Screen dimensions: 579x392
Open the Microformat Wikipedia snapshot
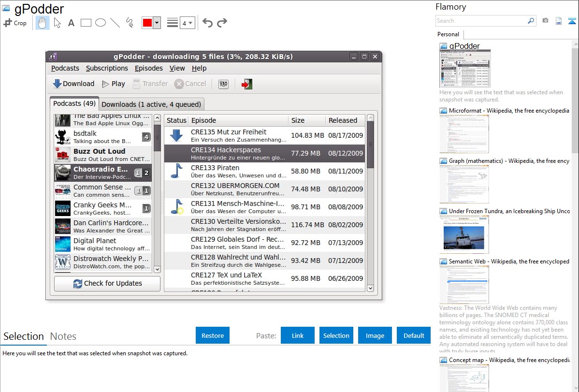[x=464, y=134]
